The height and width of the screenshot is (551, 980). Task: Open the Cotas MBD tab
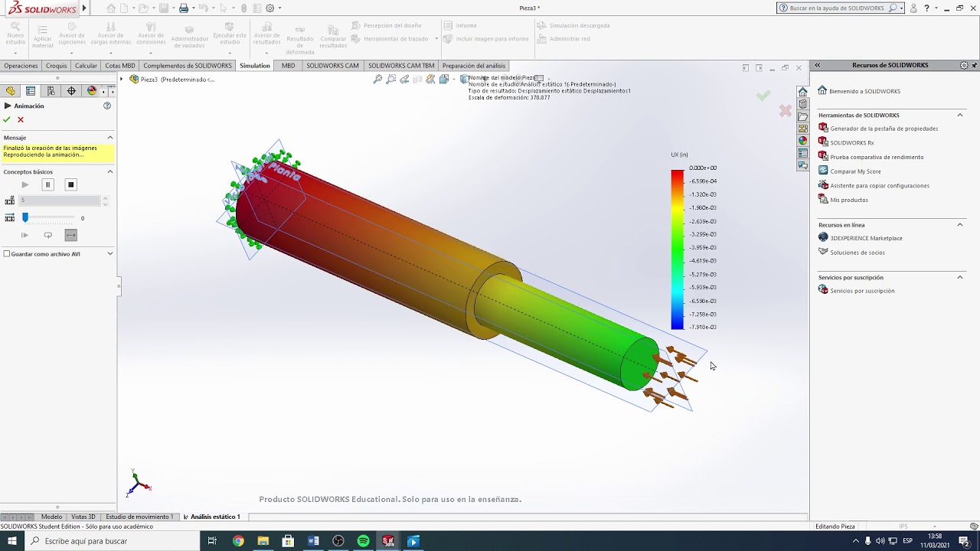pos(120,66)
